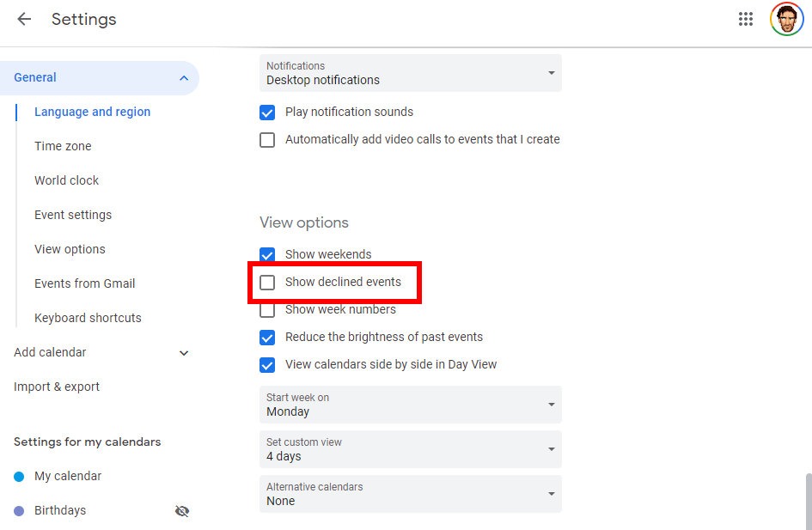
Task: Change the My calendar color swatch
Action: (18, 476)
